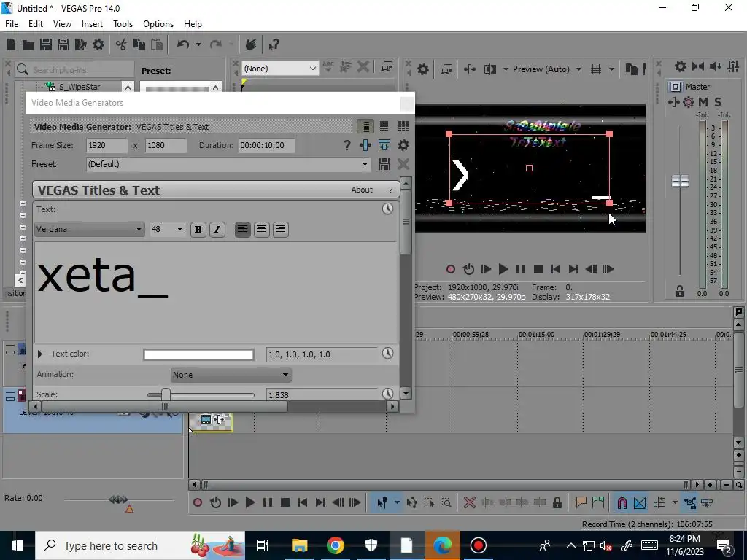
Task: Click Save Preset disk icon in generator
Action: pos(384,164)
